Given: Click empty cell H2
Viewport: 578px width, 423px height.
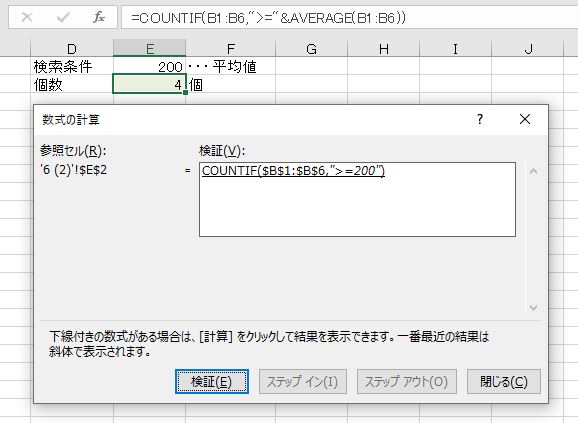Looking at the screenshot, I should point(384,85).
